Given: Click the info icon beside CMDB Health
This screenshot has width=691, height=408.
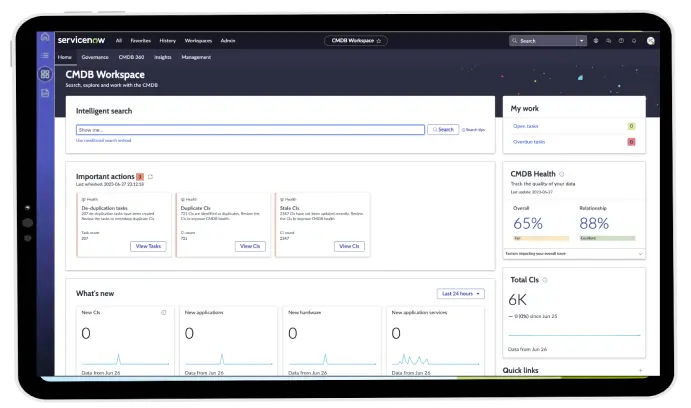Looking at the screenshot, I should pos(561,174).
